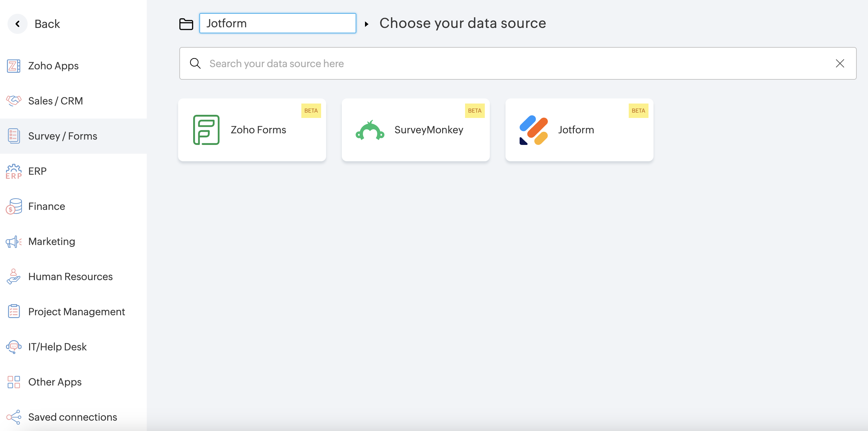This screenshot has width=868, height=431.
Task: Focus the data source search field
Action: 505,63
